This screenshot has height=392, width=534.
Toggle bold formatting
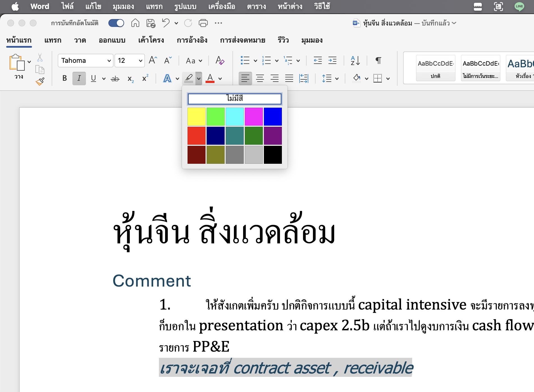click(65, 78)
